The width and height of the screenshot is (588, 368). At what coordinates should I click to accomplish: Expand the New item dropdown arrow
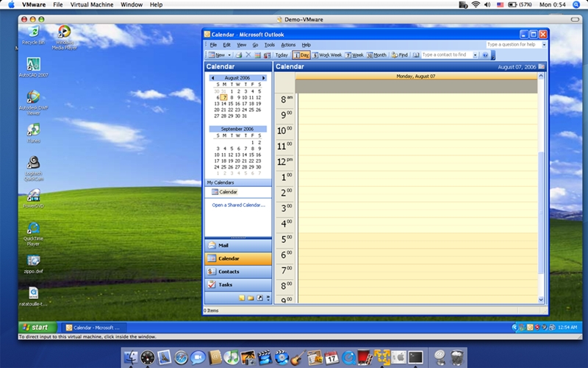click(229, 55)
